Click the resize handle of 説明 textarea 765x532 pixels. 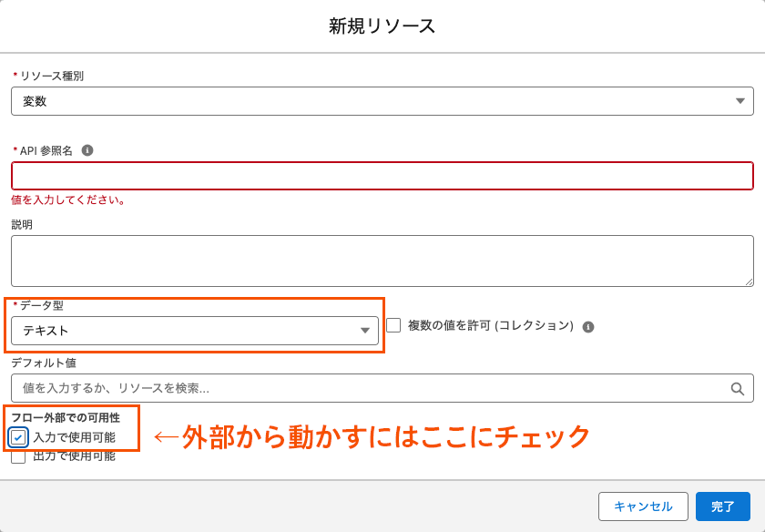pyautogui.click(x=749, y=281)
